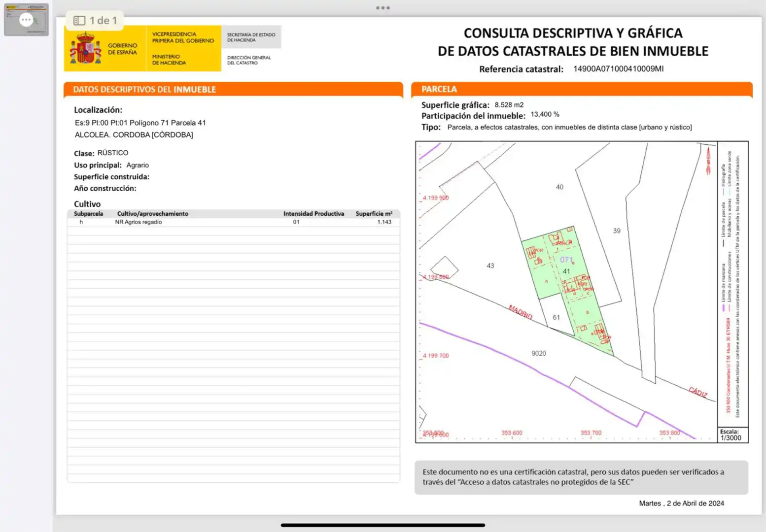Click the "Cultivo/aprovechamiento" column header
Image resolution: width=766 pixels, height=532 pixels.
click(153, 214)
